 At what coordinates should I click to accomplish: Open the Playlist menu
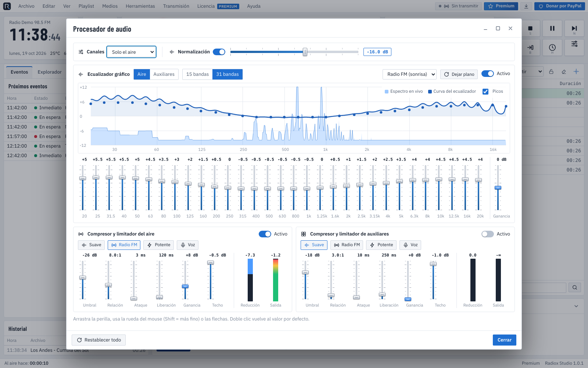(x=86, y=6)
